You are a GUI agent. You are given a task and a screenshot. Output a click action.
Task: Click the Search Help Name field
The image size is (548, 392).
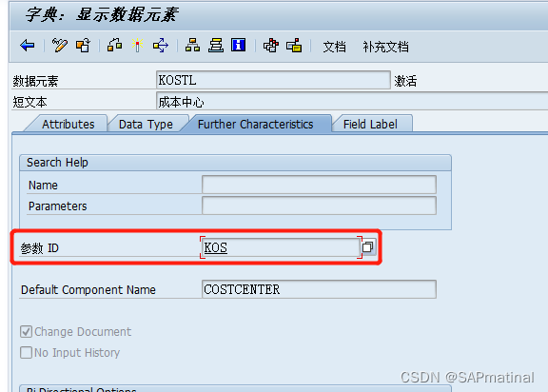tap(319, 185)
